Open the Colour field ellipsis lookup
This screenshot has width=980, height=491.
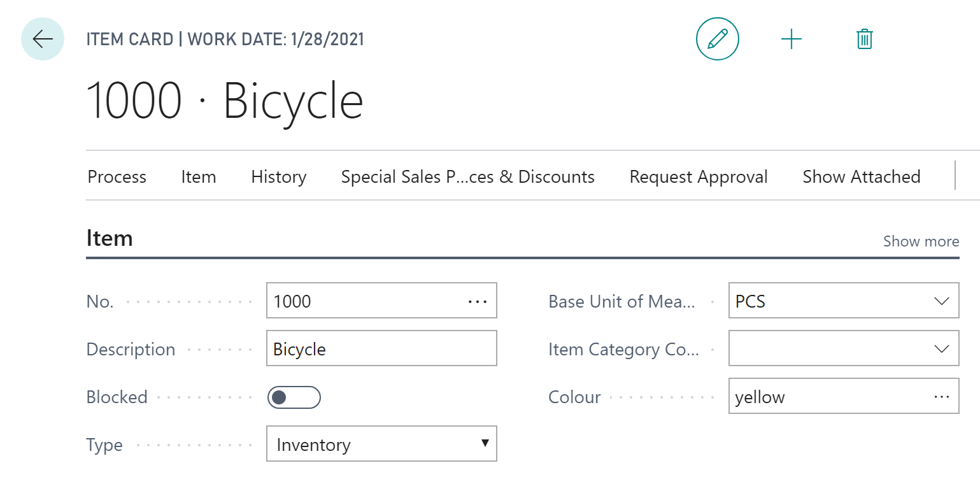coord(942,397)
